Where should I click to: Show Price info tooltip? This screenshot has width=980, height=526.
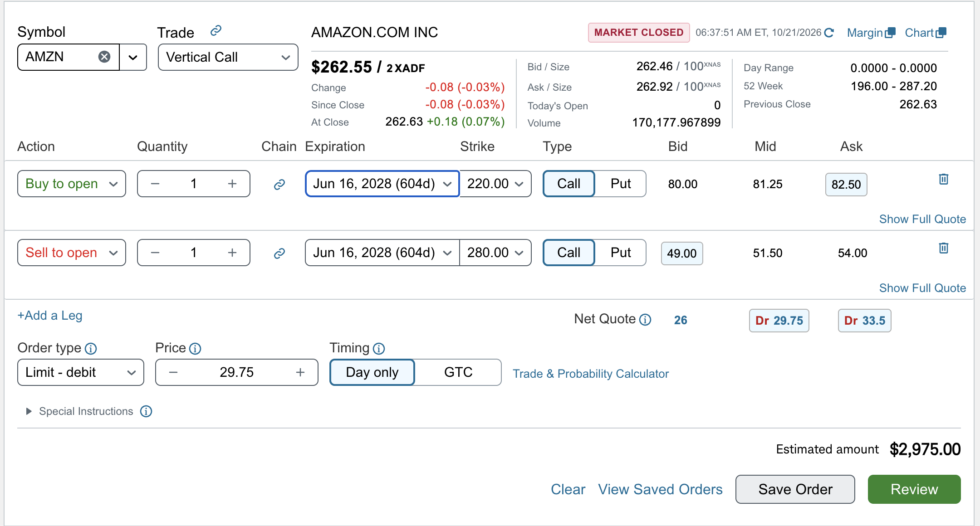195,348
